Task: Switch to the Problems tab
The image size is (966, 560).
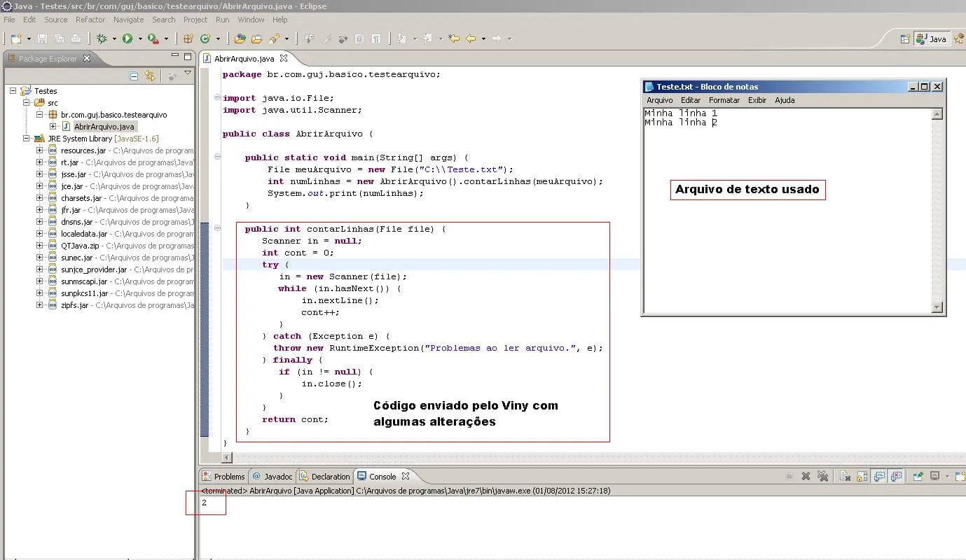Action: click(x=223, y=476)
